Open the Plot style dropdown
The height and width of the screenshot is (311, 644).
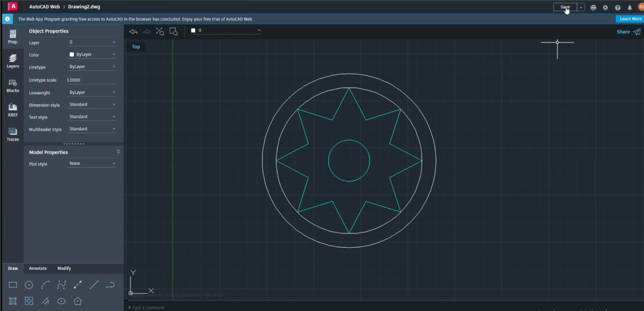(x=92, y=163)
